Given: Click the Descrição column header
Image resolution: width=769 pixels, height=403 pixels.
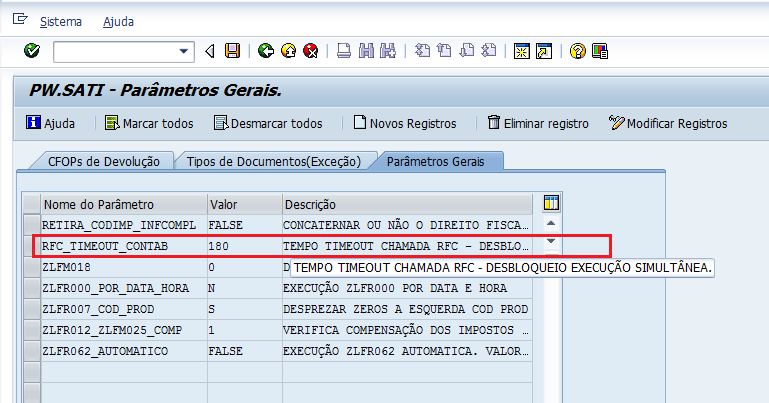Looking at the screenshot, I should click(407, 204).
